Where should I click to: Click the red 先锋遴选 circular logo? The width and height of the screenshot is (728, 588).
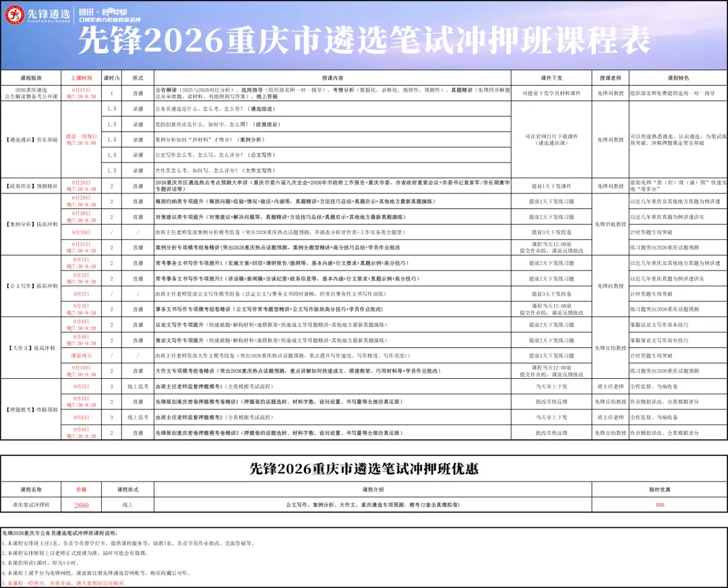coord(14,15)
